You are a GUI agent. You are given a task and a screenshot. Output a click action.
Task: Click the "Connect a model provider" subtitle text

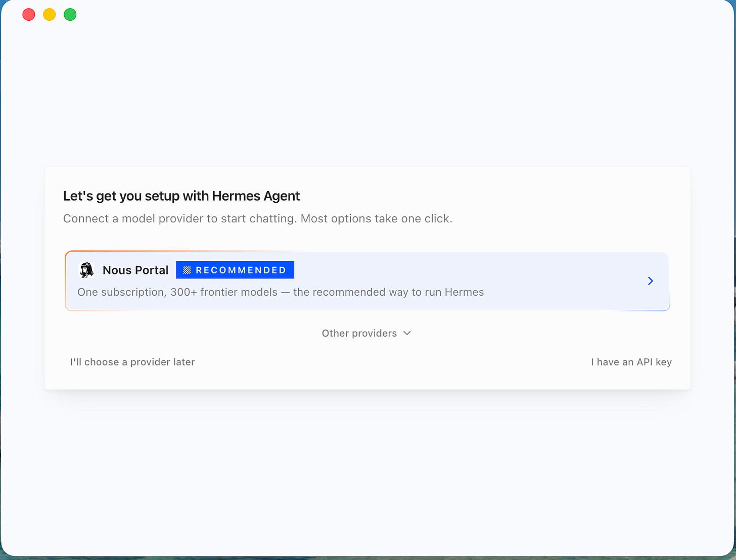click(258, 219)
